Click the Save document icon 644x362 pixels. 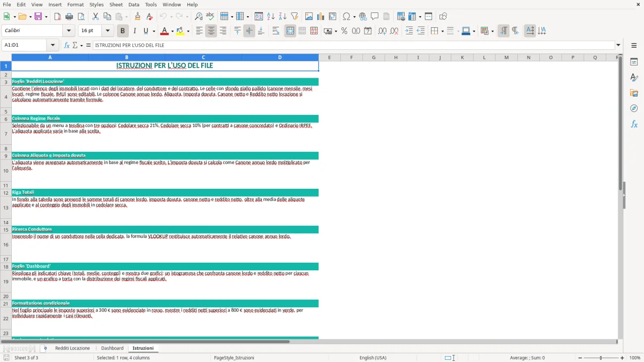38,17
